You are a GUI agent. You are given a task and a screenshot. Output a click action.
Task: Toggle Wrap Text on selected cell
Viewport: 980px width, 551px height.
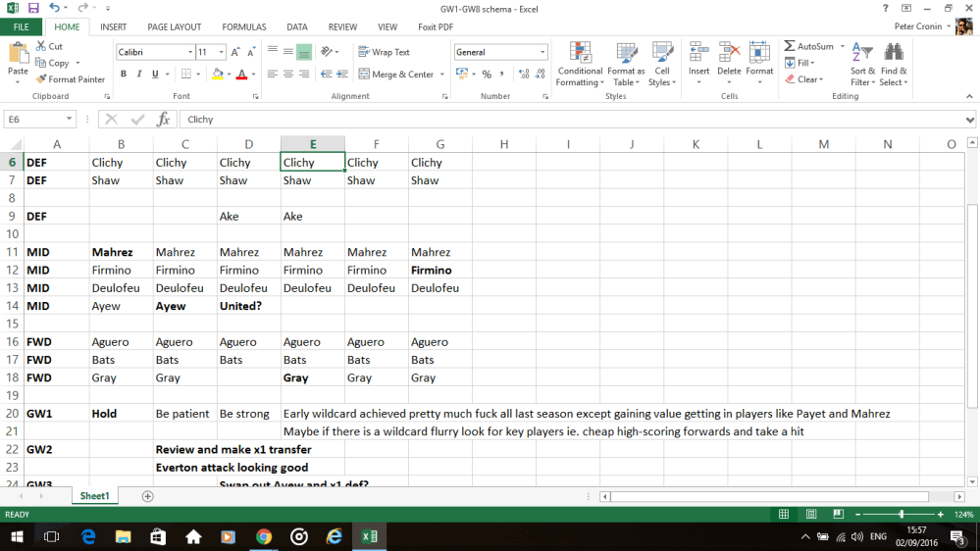click(384, 52)
